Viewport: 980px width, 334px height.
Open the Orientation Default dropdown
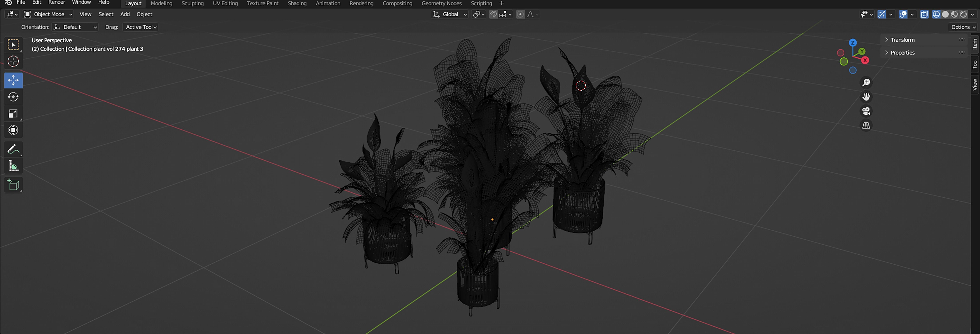[75, 27]
